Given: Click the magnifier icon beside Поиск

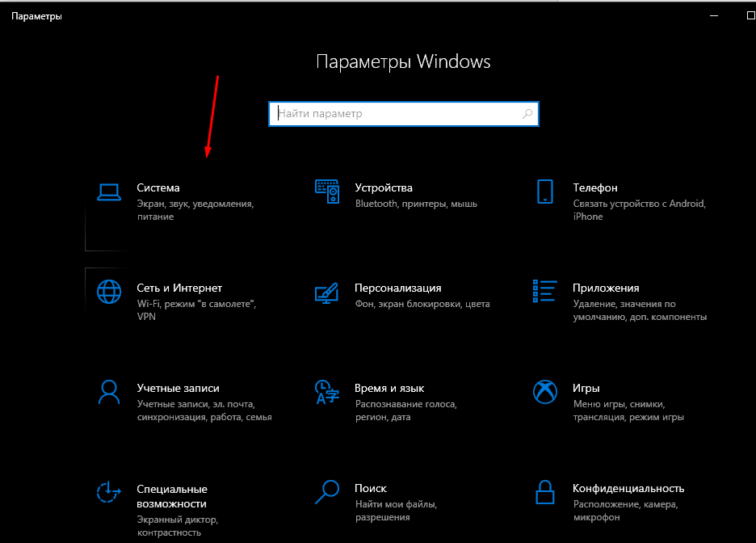Looking at the screenshot, I should 326,491.
